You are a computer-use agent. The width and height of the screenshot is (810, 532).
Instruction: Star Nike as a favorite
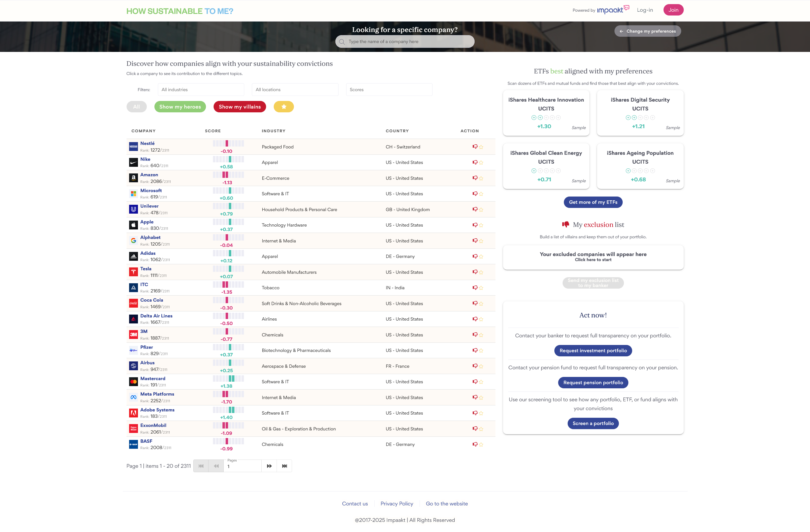(x=481, y=163)
